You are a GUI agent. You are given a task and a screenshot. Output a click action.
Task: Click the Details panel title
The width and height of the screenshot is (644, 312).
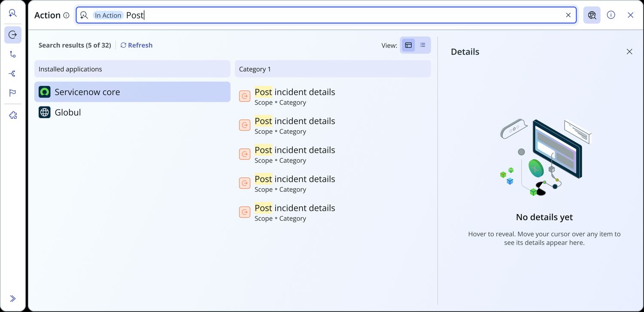pyautogui.click(x=465, y=52)
